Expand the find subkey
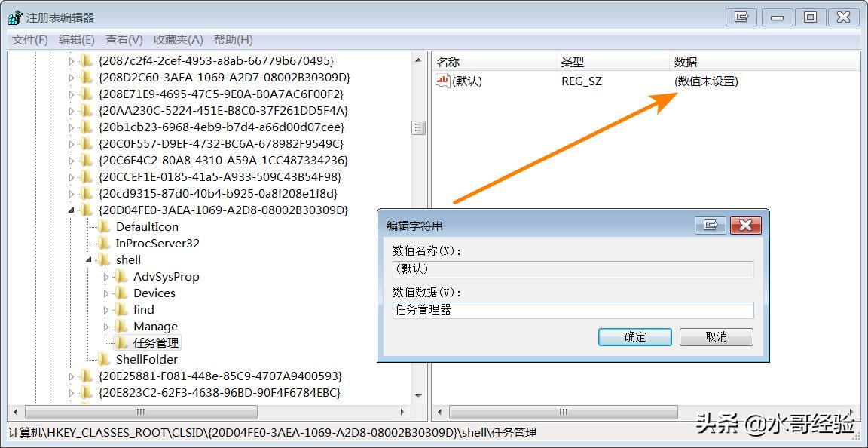868x448 pixels. click(x=108, y=309)
